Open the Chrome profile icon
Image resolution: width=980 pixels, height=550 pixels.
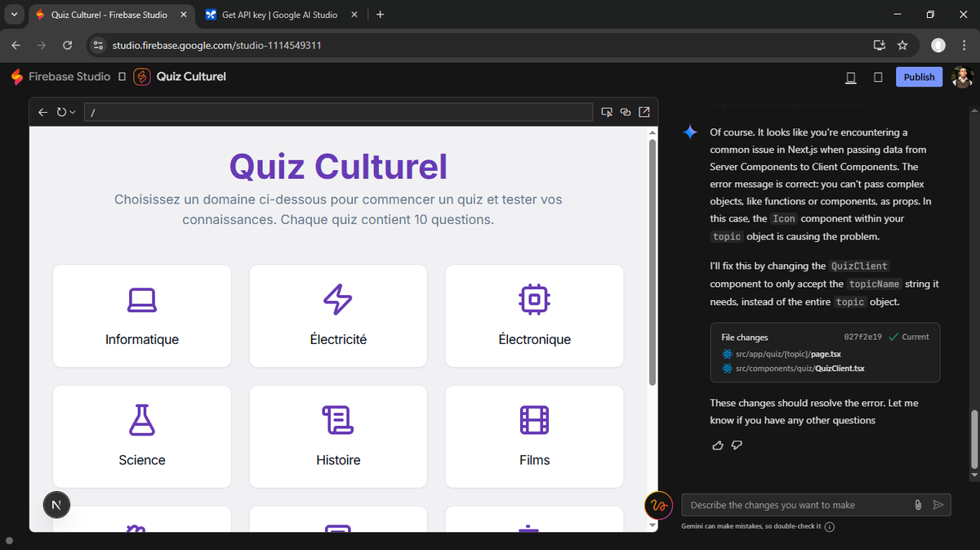click(x=939, y=45)
